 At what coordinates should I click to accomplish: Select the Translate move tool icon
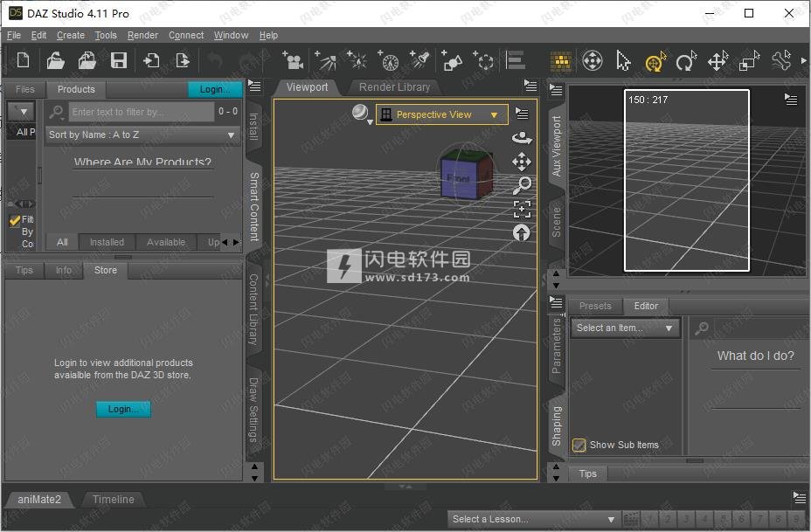pos(717,61)
